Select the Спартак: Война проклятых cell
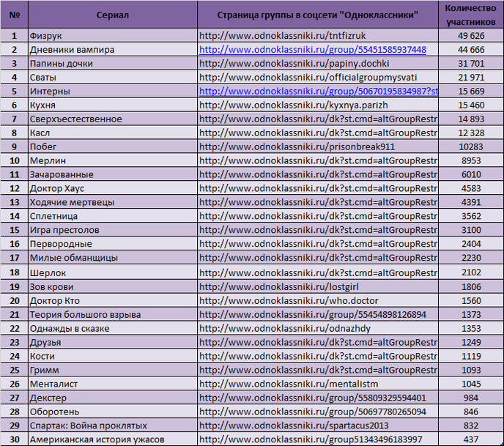Viewport: 504px width, 446px height. [x=113, y=425]
